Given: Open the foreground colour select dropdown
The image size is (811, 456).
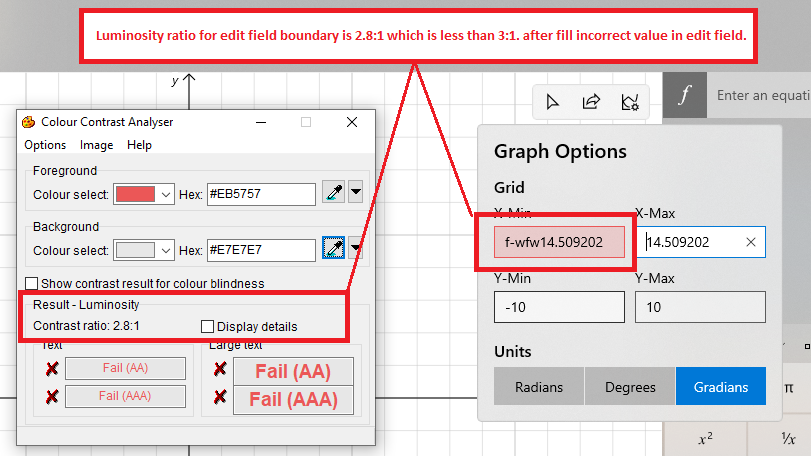Looking at the screenshot, I should click(x=166, y=194).
